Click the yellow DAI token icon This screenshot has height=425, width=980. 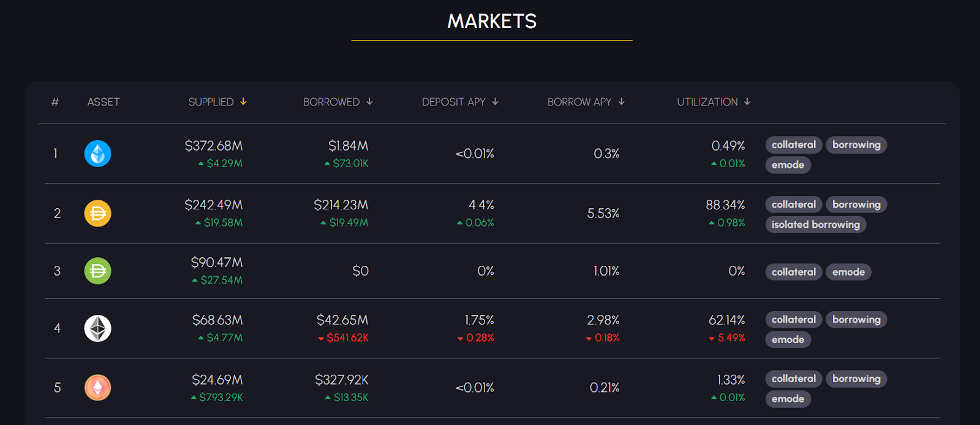click(x=97, y=213)
